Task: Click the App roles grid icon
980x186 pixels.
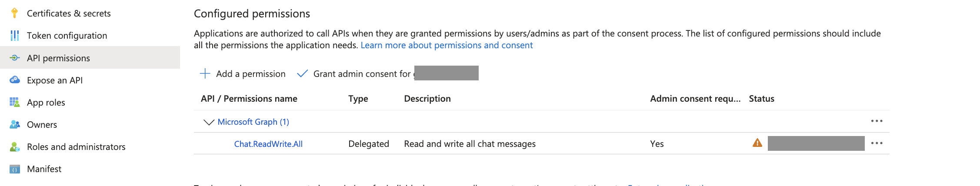Action: coord(15,102)
